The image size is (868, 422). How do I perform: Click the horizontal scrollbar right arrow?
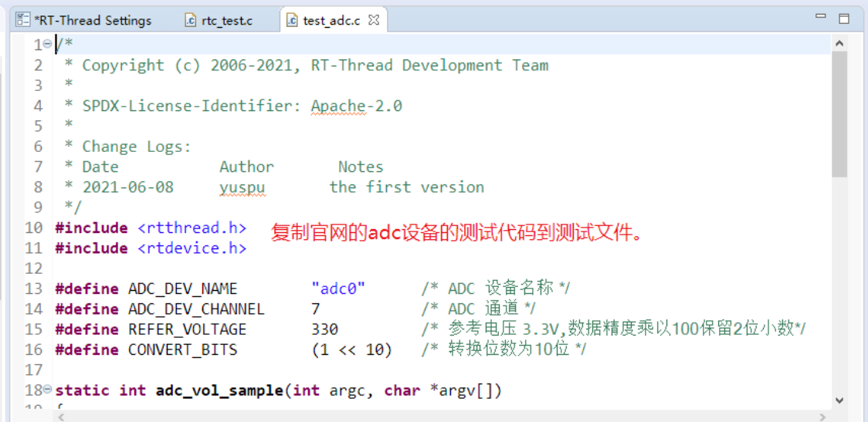point(822,417)
